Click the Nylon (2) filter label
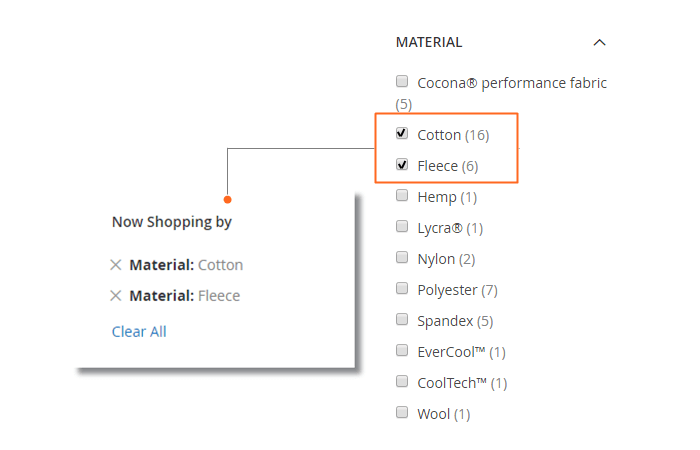 pyautogui.click(x=446, y=259)
